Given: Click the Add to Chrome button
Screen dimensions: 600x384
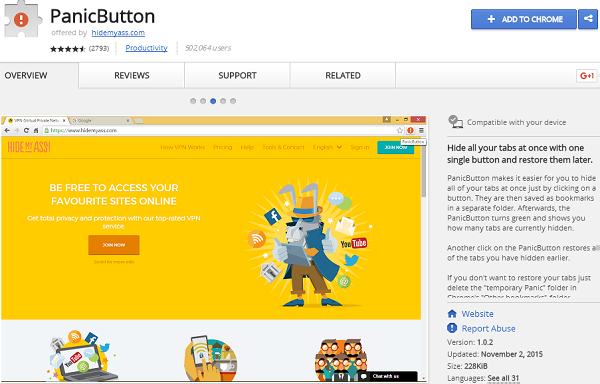Looking at the screenshot, I should [523, 19].
